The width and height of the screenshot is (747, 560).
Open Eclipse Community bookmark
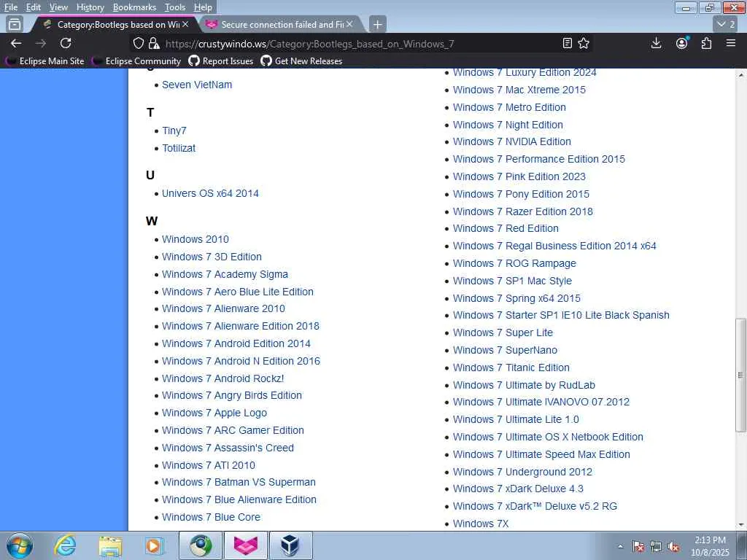[136, 61]
